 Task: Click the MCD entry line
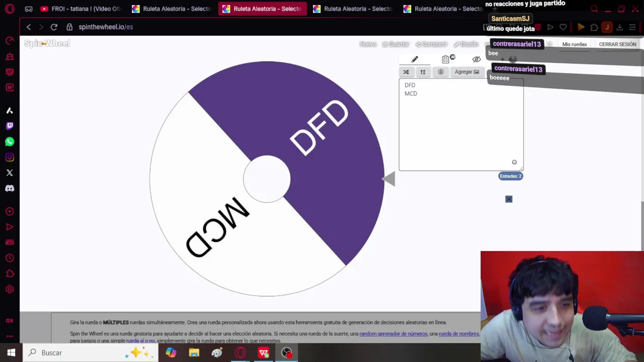[x=411, y=94]
